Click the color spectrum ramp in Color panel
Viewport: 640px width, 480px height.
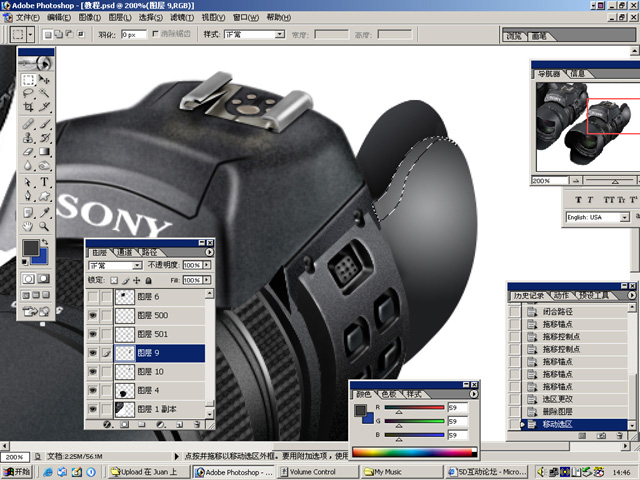pyautogui.click(x=414, y=452)
